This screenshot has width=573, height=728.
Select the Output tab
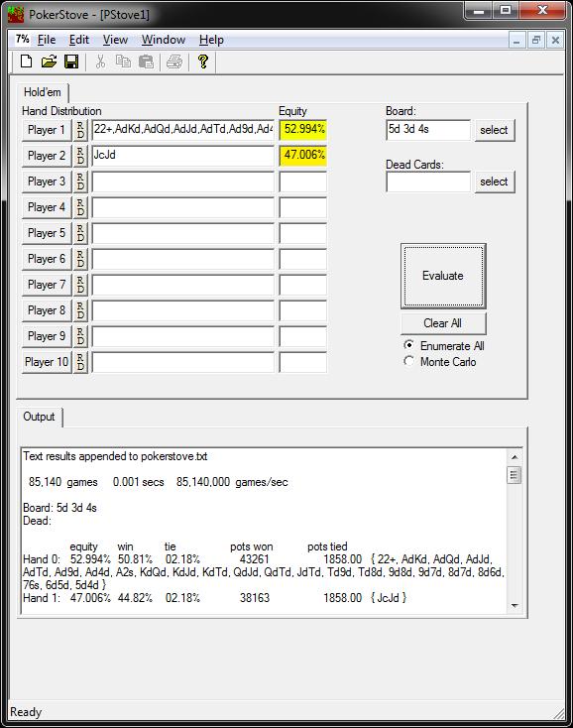click(x=39, y=417)
